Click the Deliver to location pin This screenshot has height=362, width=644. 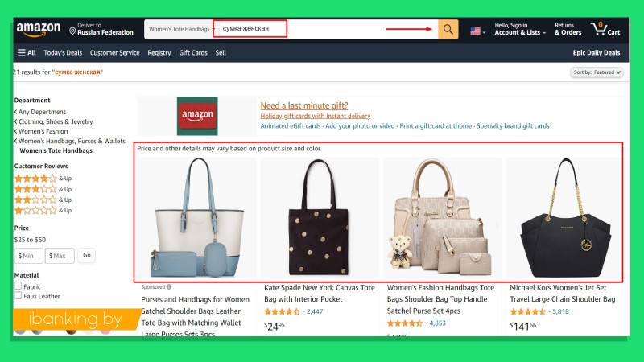tap(72, 31)
